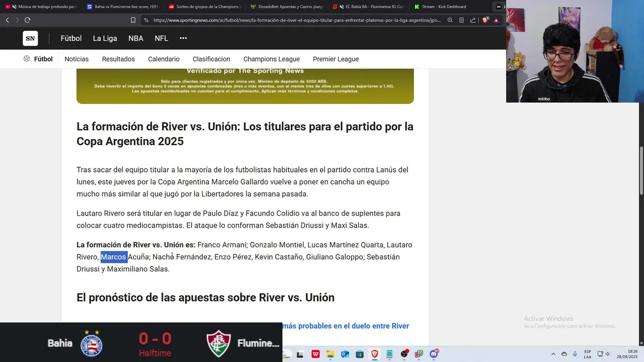
Task: Open OBS Studio from the taskbar
Action: pyautogui.click(x=405, y=354)
